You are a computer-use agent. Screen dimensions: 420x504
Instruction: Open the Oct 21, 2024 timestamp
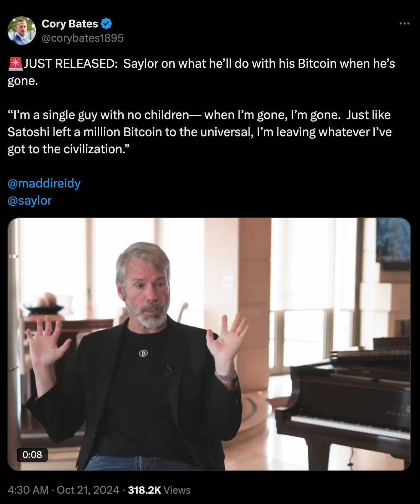point(88,490)
